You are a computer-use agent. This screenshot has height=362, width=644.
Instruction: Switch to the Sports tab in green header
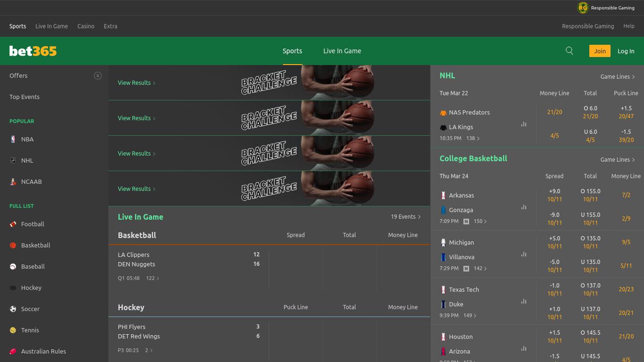pos(292,51)
